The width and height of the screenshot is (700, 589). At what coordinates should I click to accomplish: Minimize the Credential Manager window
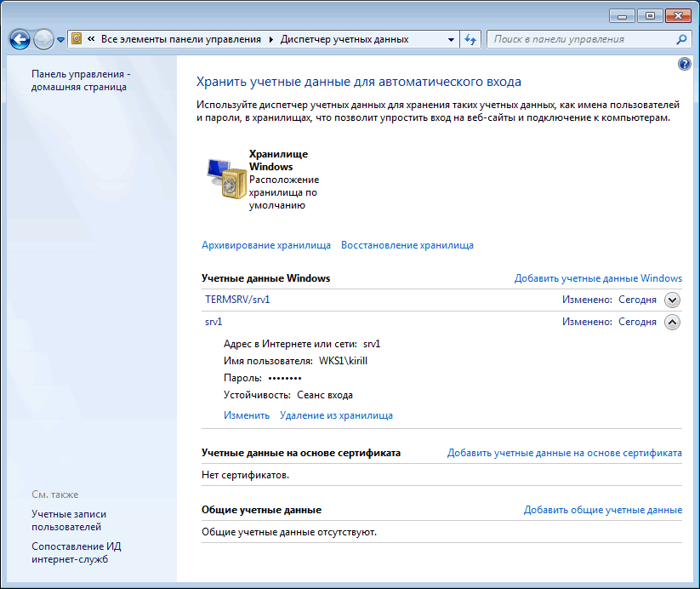click(x=622, y=16)
